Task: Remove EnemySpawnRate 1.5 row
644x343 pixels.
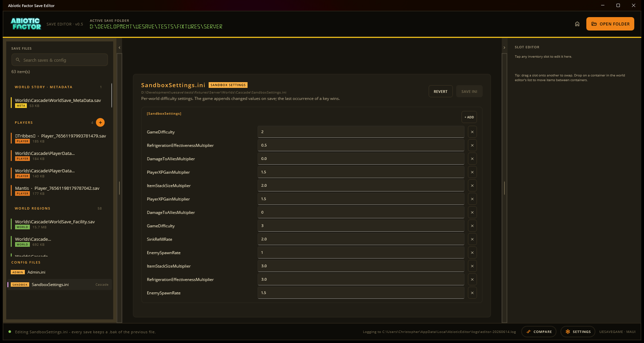Action: tap(472, 293)
